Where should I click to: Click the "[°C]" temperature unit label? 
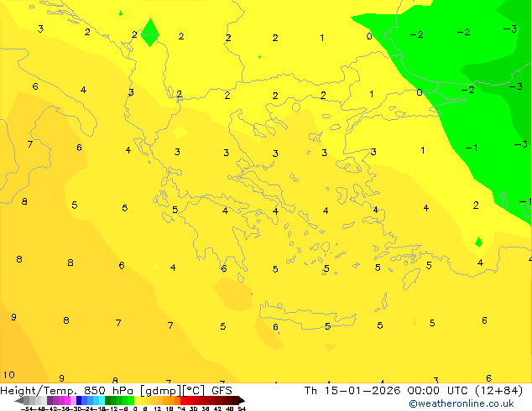point(194,391)
